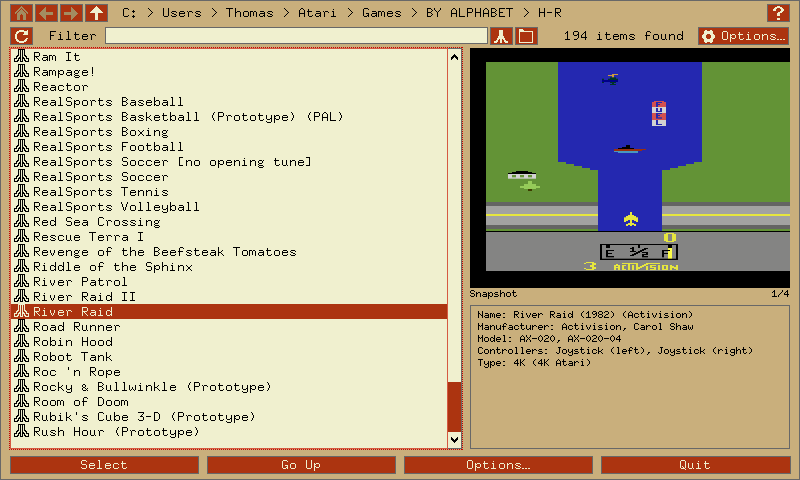Viewport: 800px width, 480px height.
Task: Click the River Raid snapshot image
Action: pyautogui.click(x=630, y=168)
